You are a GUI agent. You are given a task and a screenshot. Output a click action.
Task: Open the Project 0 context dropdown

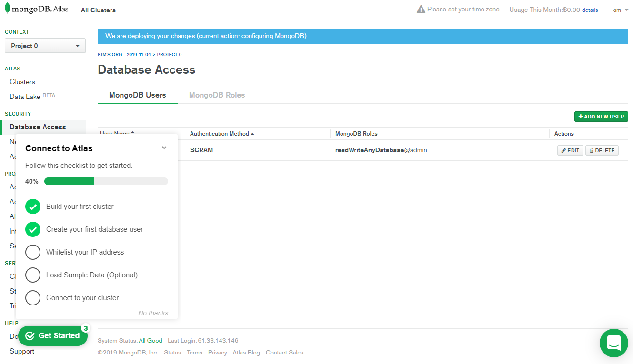point(45,46)
